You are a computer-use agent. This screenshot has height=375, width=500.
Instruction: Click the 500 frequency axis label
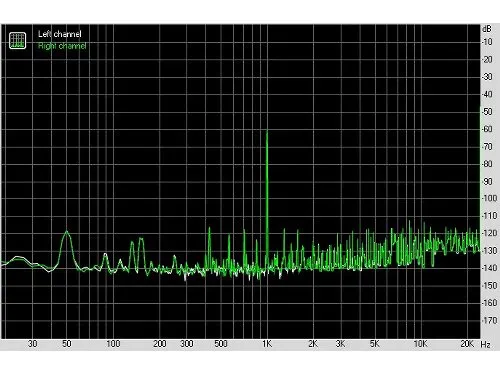click(x=220, y=344)
